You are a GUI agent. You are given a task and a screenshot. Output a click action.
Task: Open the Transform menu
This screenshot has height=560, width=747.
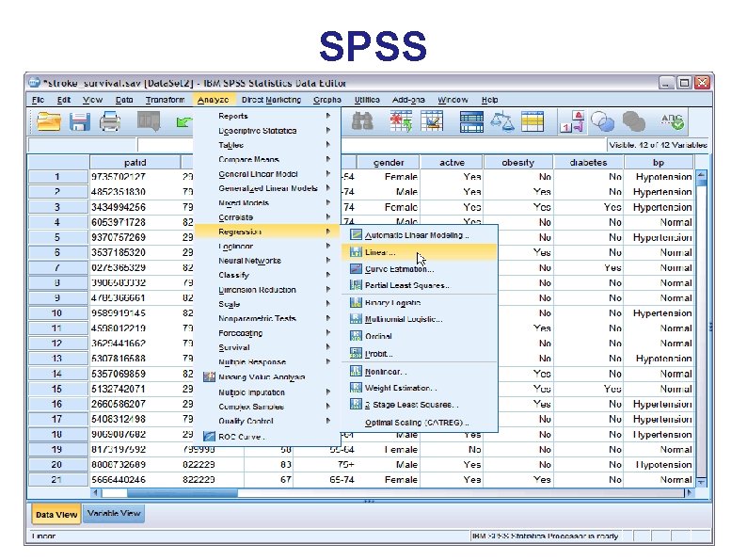(x=165, y=100)
